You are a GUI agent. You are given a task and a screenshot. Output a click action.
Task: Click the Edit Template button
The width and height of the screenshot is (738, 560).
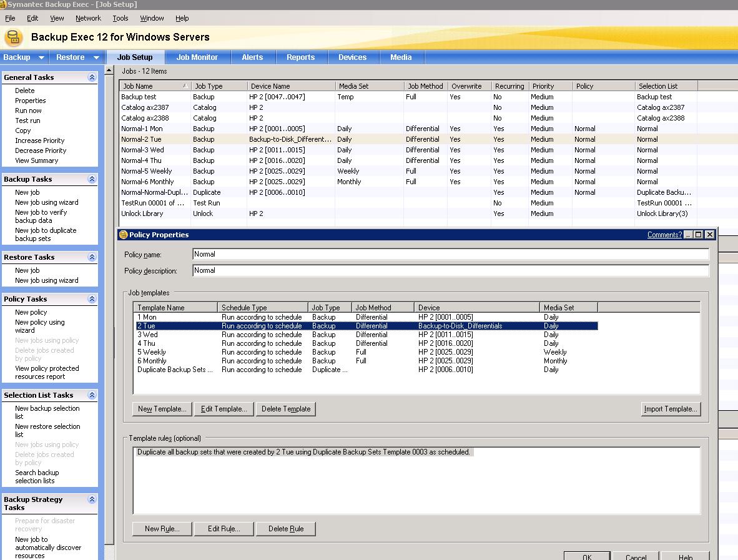pyautogui.click(x=224, y=409)
